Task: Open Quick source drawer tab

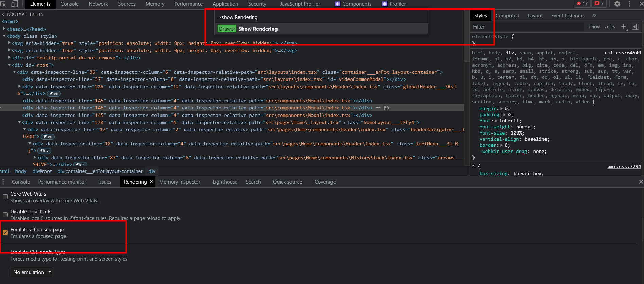Action: (287, 182)
